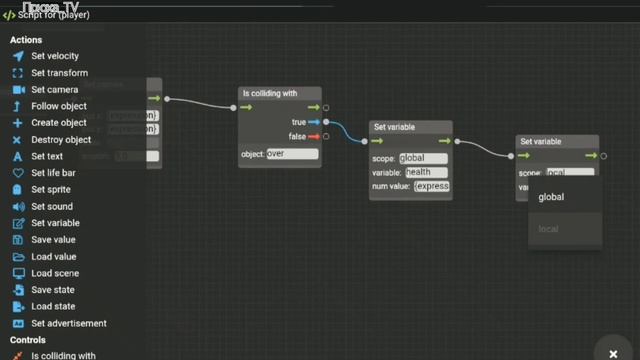The width and height of the screenshot is (640, 360).
Task: Click the Load scene monitor icon
Action: point(18,273)
